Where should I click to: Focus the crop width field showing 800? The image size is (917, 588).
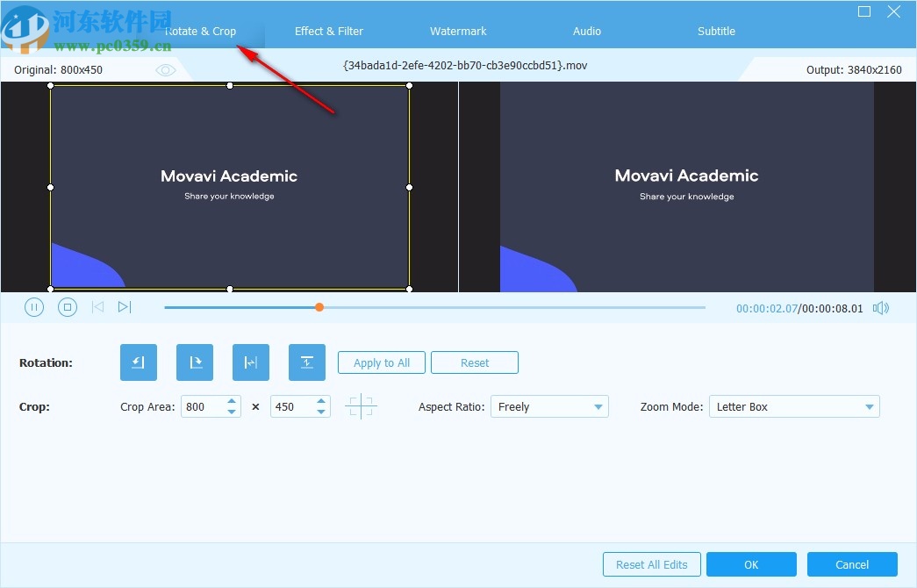tap(203, 406)
